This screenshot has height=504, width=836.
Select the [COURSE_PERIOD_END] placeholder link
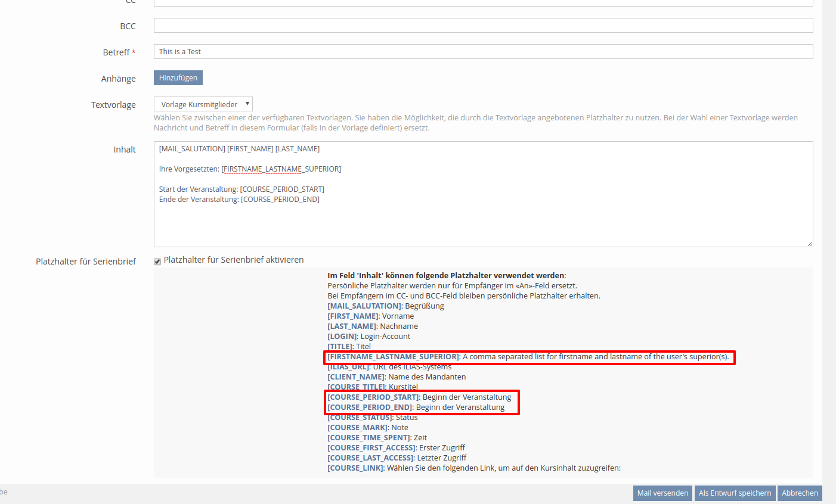point(370,407)
